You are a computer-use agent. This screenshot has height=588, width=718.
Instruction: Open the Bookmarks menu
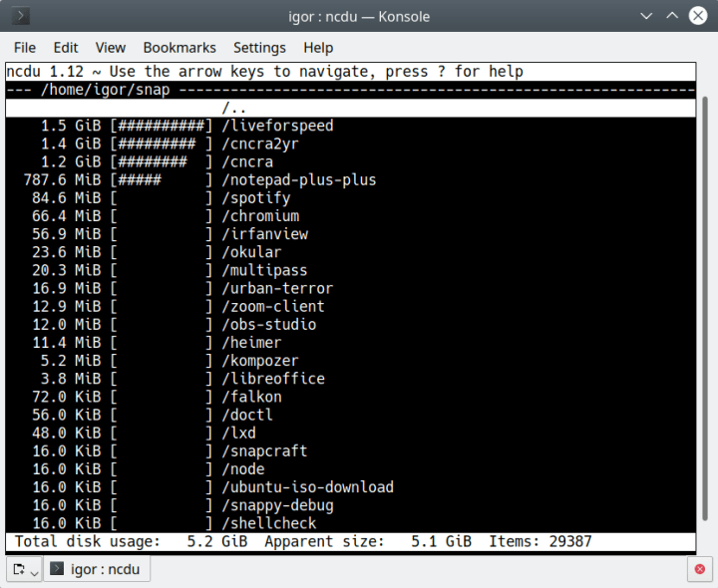pyautogui.click(x=179, y=48)
